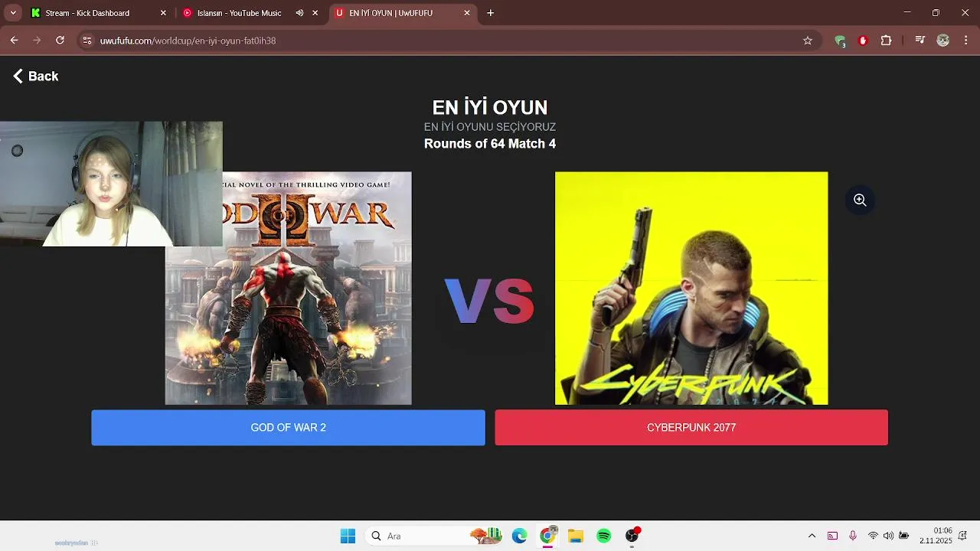Navigate forward in browser history
Image resolution: width=980 pixels, height=551 pixels.
coord(37,41)
